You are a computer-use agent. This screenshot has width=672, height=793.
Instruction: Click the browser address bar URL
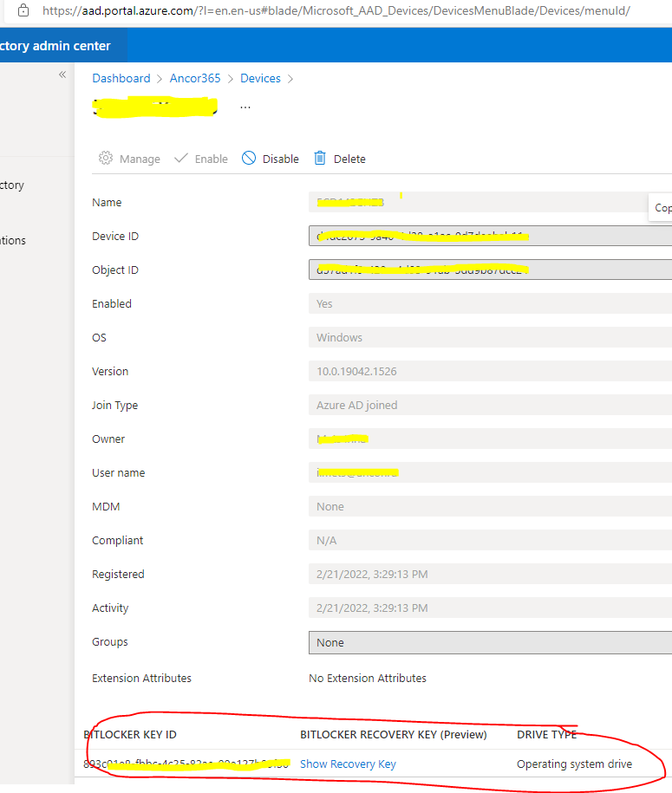pos(336,10)
